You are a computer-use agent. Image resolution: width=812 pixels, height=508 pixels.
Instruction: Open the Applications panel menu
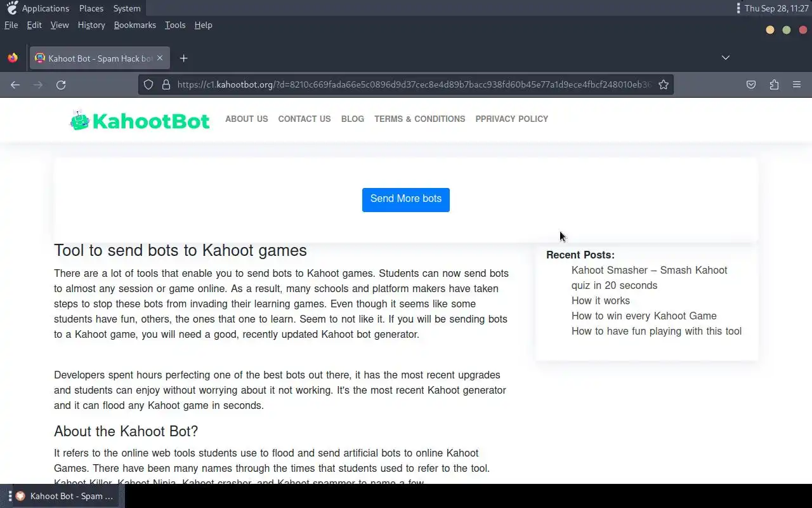click(x=46, y=8)
